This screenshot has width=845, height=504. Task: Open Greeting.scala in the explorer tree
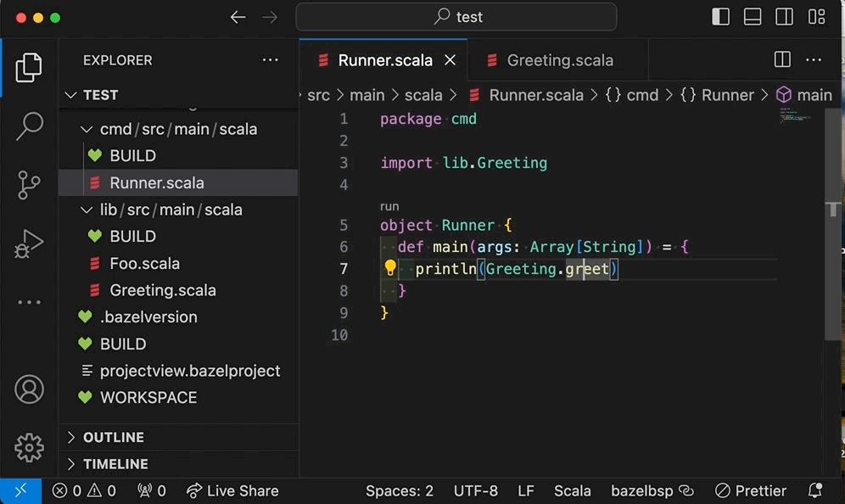point(178,290)
